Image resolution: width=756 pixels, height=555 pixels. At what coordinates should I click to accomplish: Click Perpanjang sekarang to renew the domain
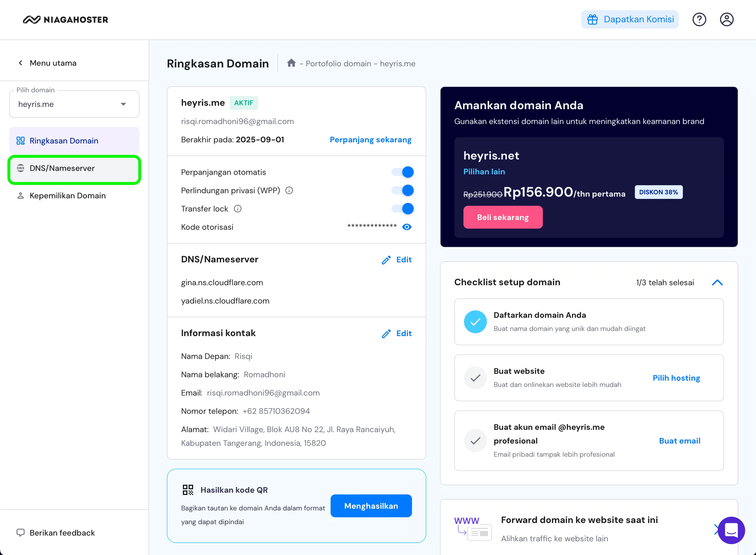coord(370,139)
